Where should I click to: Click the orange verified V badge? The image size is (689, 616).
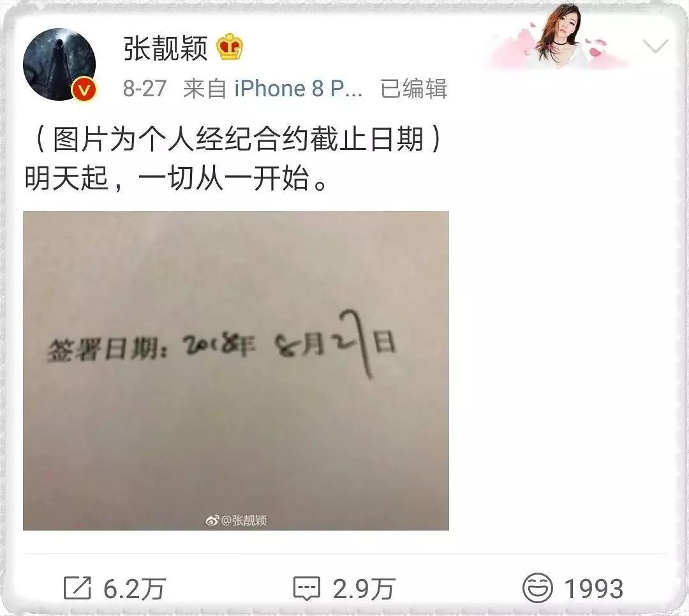pyautogui.click(x=84, y=90)
